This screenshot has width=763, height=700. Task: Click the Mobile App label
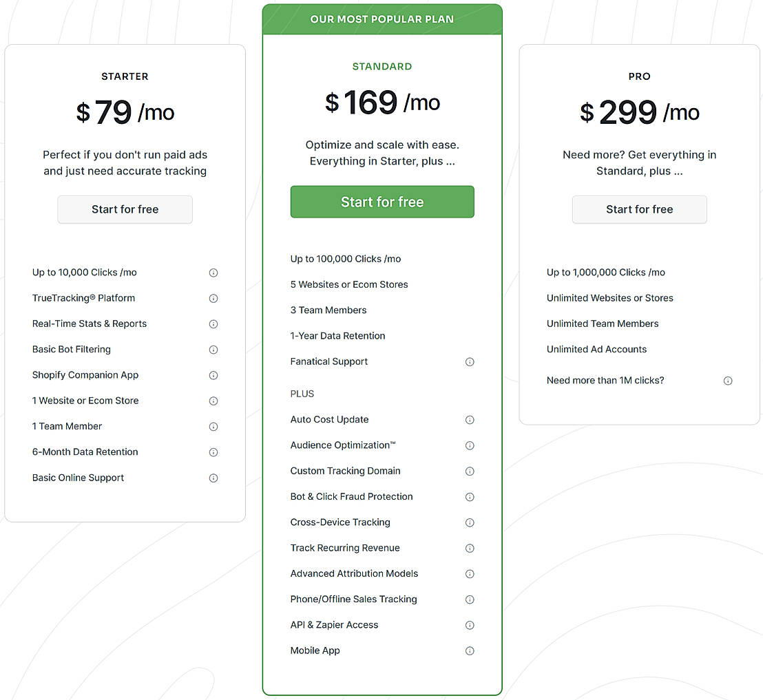[x=315, y=651]
